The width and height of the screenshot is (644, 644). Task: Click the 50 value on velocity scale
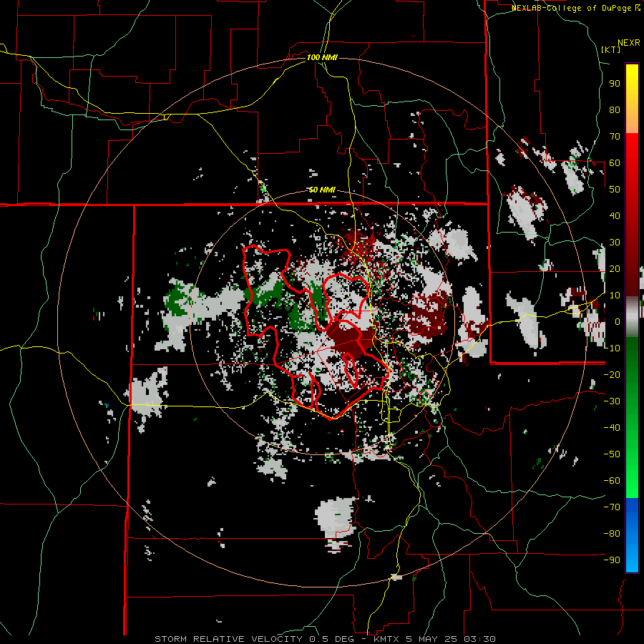point(615,190)
